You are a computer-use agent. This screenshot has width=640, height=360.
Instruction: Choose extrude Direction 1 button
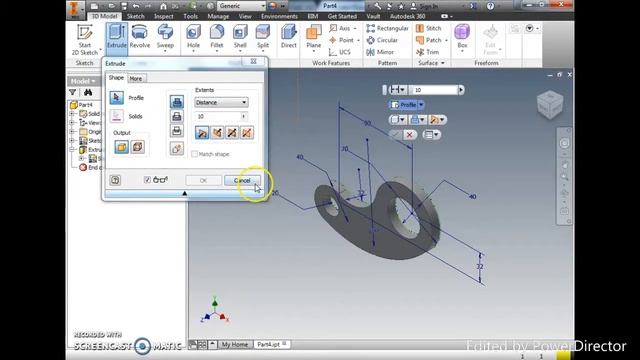point(202,133)
